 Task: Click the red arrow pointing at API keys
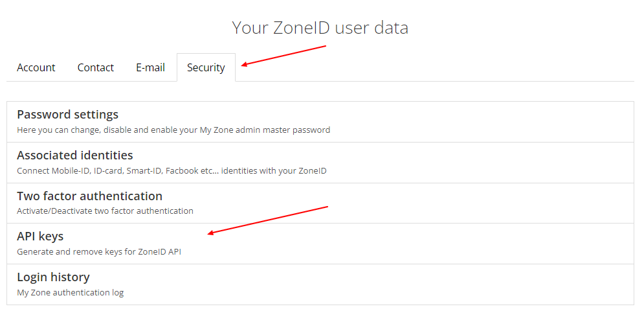coord(268,220)
